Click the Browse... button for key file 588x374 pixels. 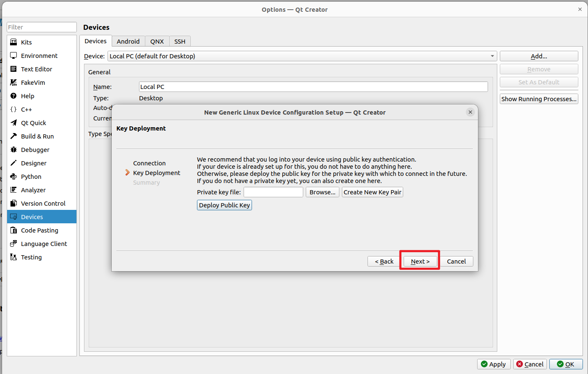[323, 192]
